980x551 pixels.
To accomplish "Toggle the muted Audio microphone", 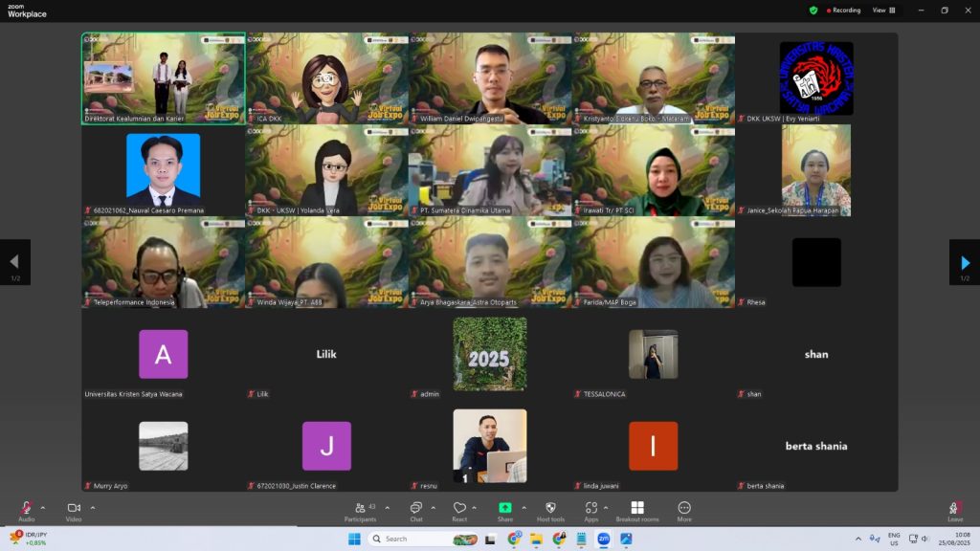I will (26, 508).
